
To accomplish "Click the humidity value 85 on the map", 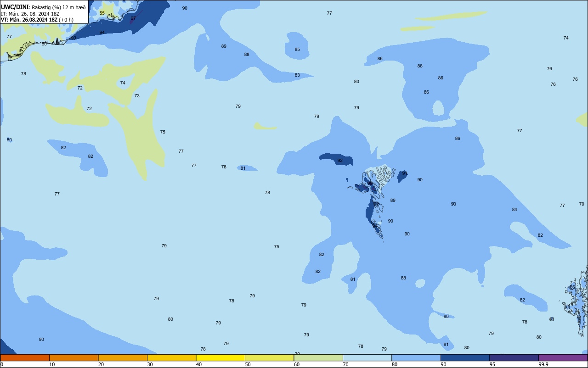I will pyautogui.click(x=297, y=50).
